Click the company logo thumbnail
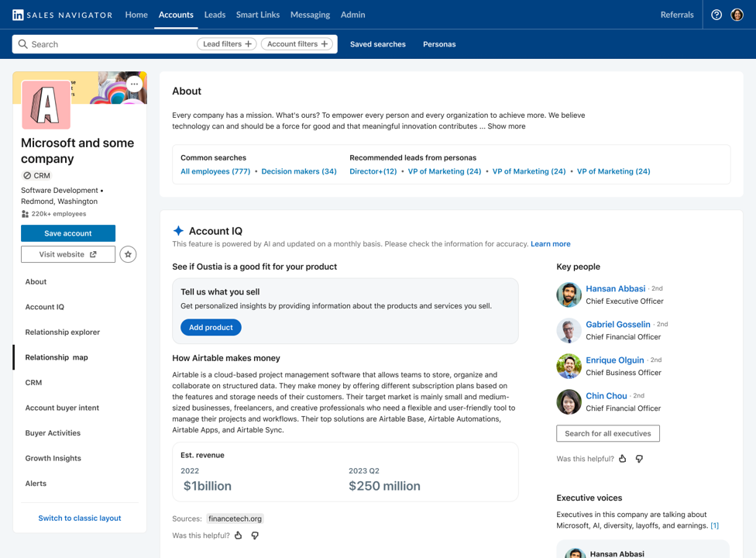 click(x=46, y=105)
